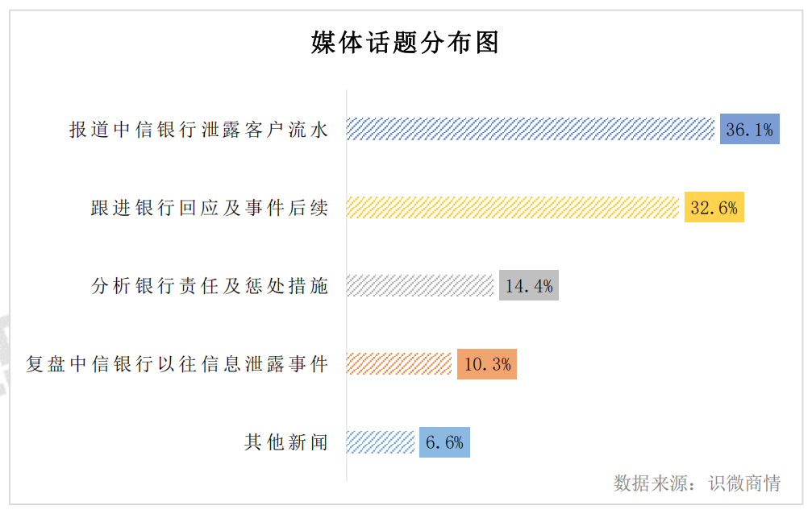Viewport: 812px width, 514px height.
Task: Click the axis label 跟进银行回应及事件后续
Action: pyautogui.click(x=210, y=208)
